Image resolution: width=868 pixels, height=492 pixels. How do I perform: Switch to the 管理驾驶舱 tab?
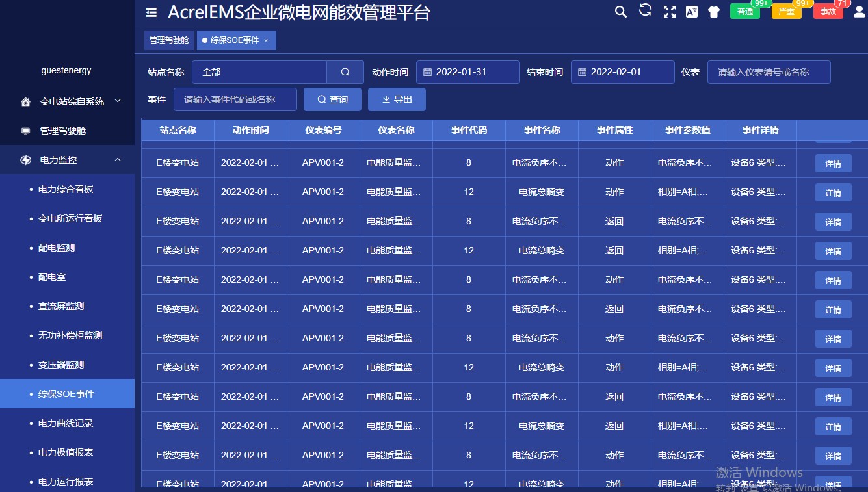[169, 40]
